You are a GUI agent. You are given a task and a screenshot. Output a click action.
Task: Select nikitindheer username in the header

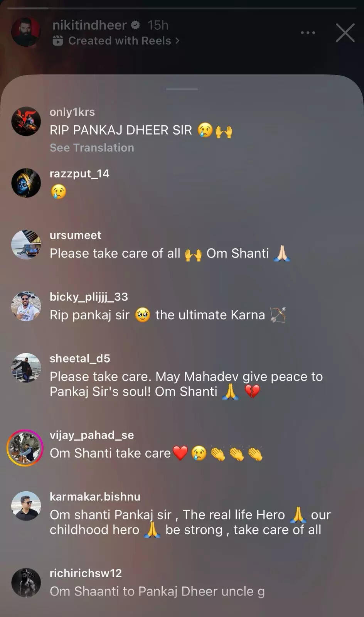pyautogui.click(x=89, y=25)
